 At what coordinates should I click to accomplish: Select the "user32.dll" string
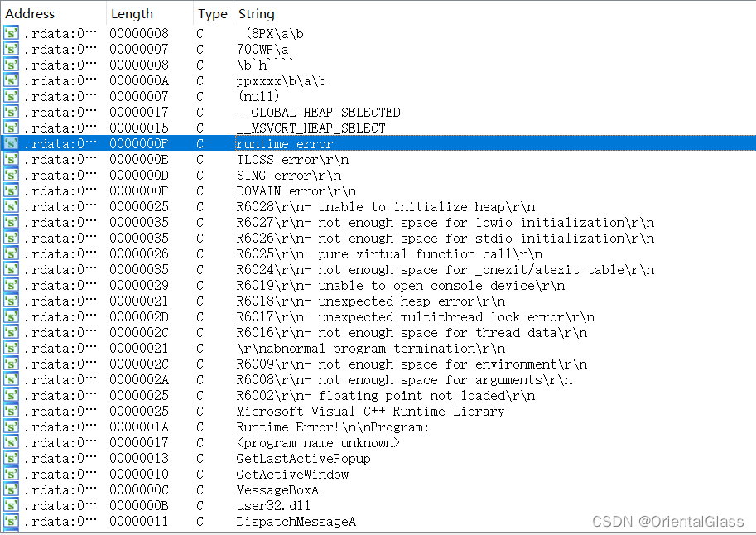tap(273, 506)
